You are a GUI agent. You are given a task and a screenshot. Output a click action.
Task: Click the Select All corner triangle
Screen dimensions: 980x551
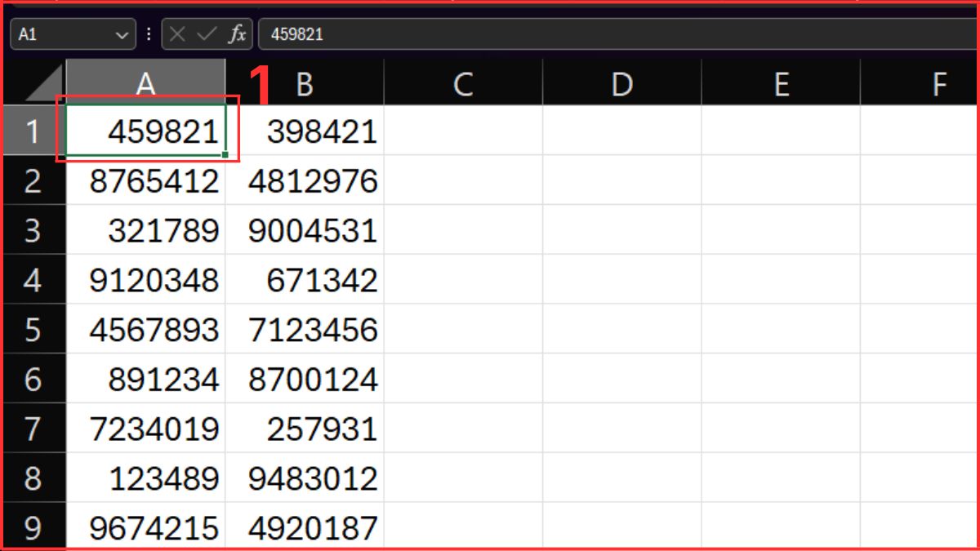34,83
